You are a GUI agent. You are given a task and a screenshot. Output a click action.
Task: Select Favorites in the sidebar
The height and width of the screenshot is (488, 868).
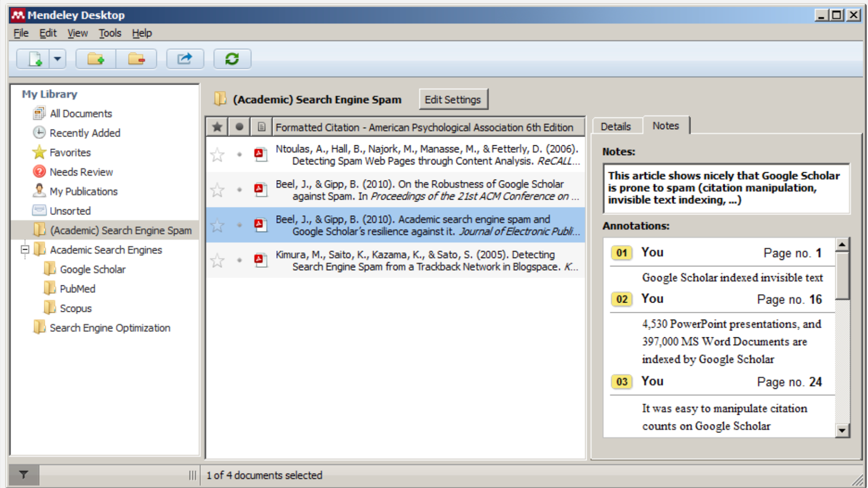(70, 153)
